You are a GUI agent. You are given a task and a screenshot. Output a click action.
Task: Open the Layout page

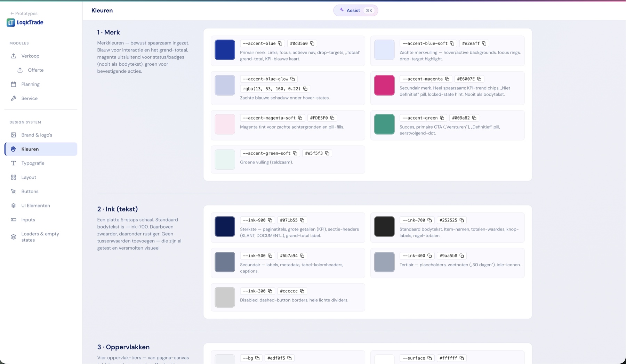(x=41, y=177)
